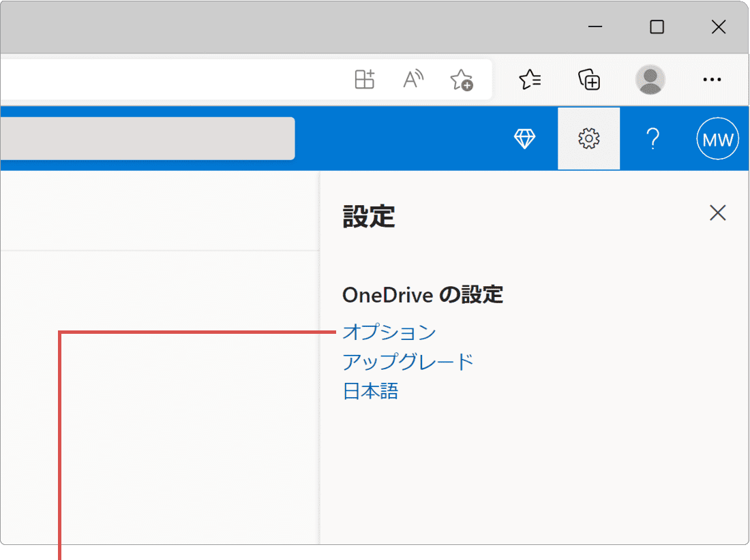The image size is (750, 560).
Task: Close the browser window
Action: 719,27
